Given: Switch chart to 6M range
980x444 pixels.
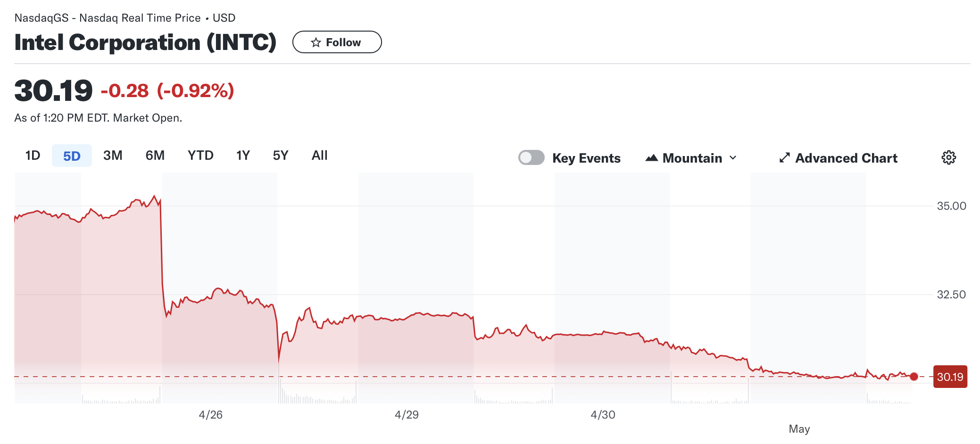Looking at the screenshot, I should (155, 156).
